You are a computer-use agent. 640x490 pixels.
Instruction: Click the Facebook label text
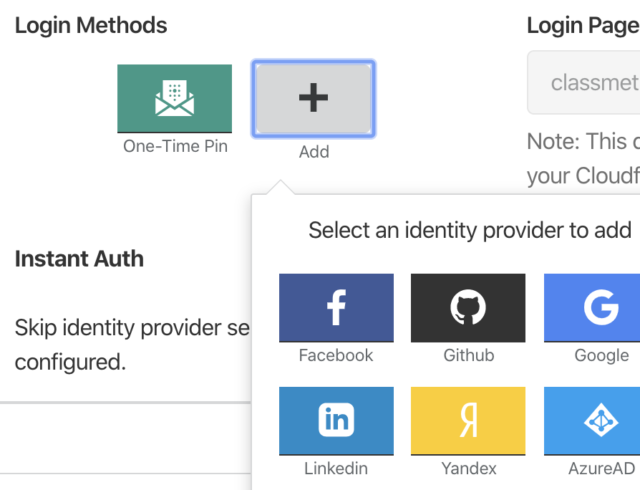click(336, 355)
